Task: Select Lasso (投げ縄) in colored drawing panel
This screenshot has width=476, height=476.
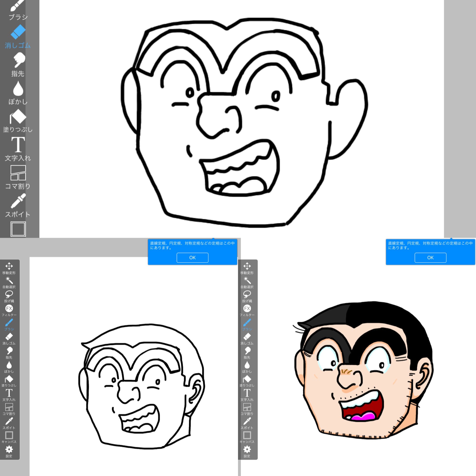Action: pyautogui.click(x=247, y=296)
